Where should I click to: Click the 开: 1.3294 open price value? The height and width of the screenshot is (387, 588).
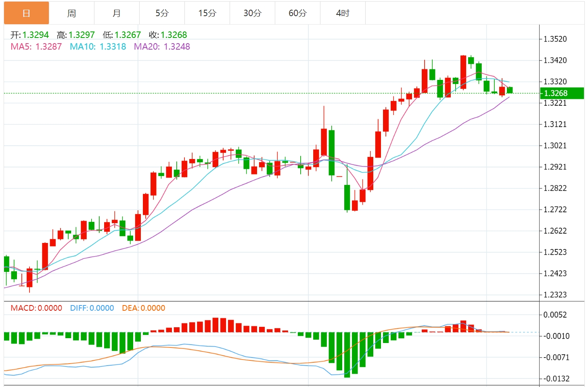point(29,35)
